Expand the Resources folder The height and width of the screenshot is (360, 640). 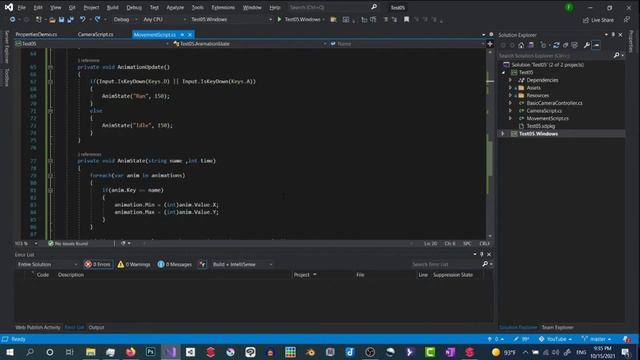coord(510,96)
